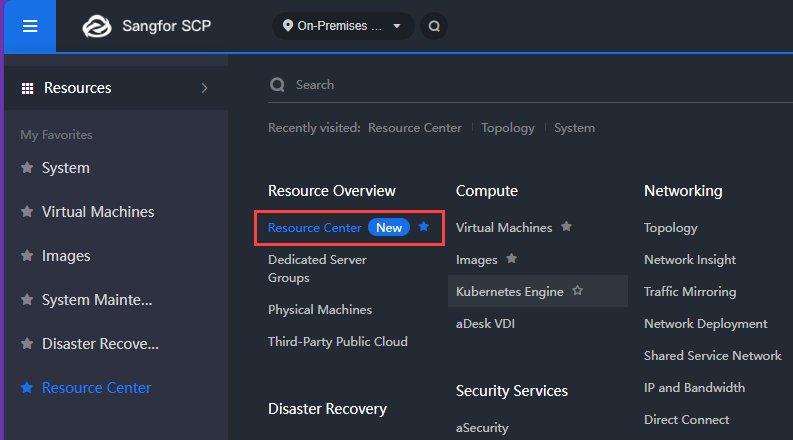
Task: Open Dedicated Server Groups
Action: click(317, 269)
